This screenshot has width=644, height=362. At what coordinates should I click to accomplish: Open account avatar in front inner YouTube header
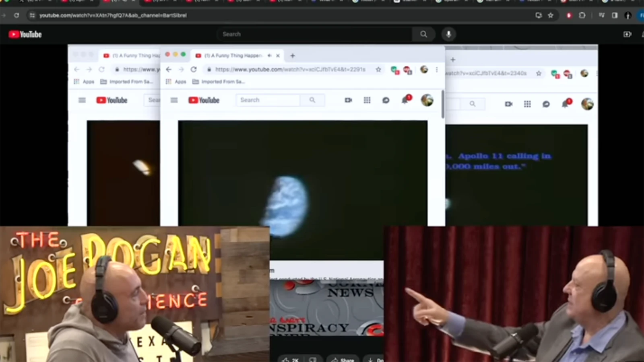(x=427, y=100)
